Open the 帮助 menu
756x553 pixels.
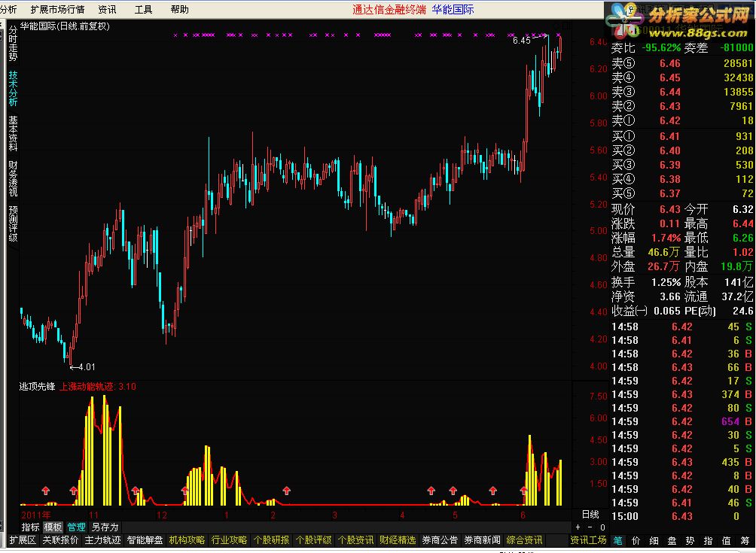pos(179,9)
